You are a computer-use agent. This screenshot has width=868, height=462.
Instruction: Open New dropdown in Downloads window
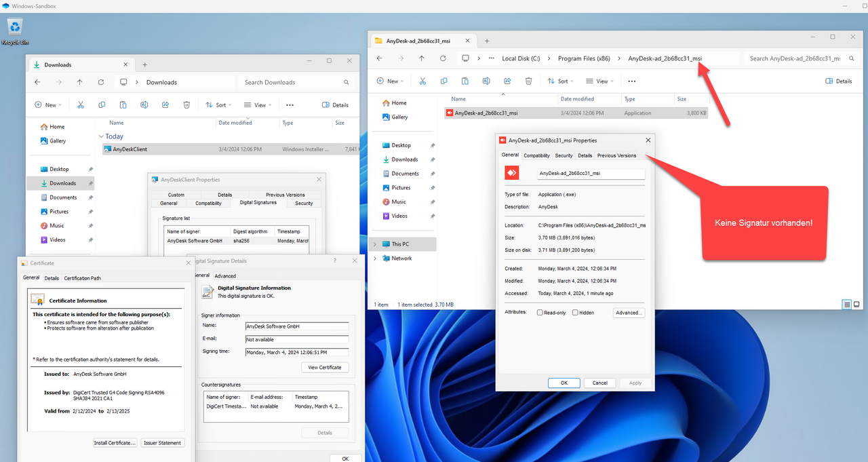point(48,105)
